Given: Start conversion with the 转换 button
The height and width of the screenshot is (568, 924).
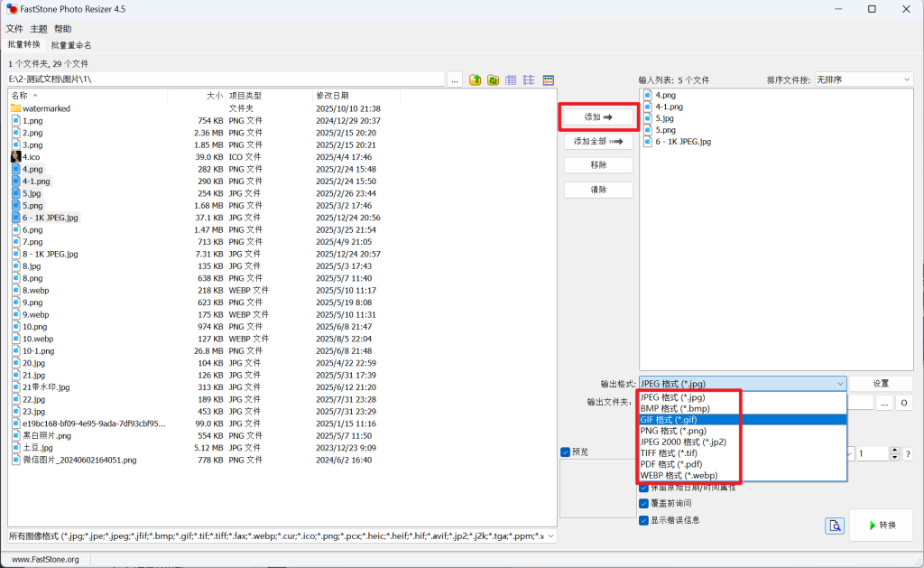Looking at the screenshot, I should (882, 525).
